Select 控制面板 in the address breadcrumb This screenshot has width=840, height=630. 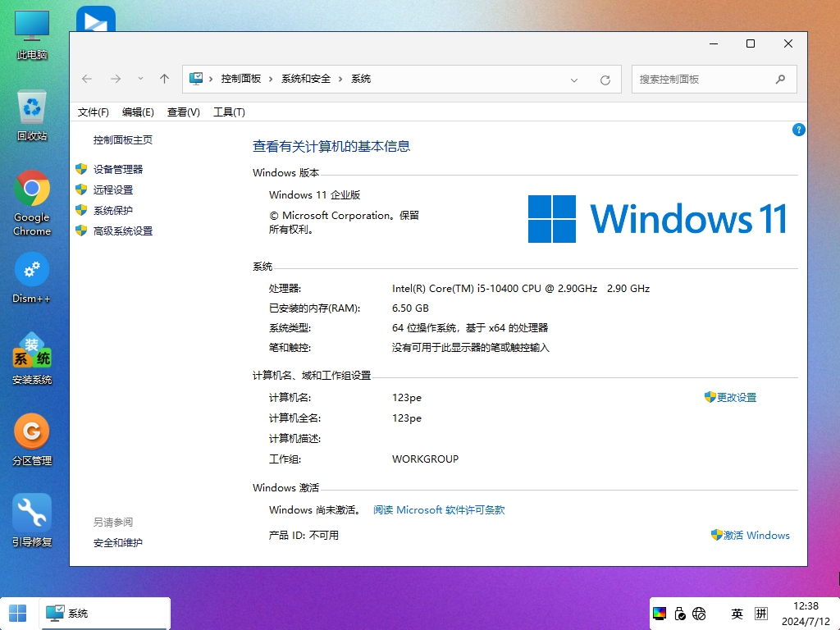tap(241, 79)
